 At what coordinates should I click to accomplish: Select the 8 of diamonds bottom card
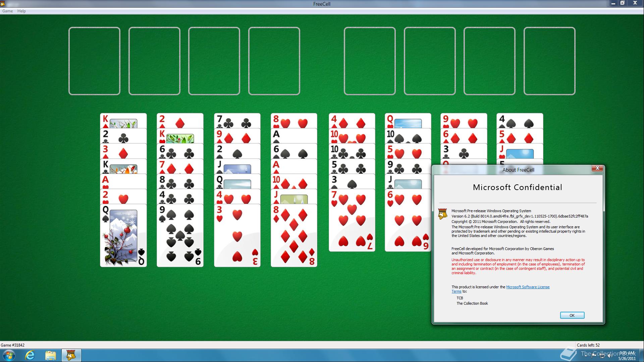point(294,236)
